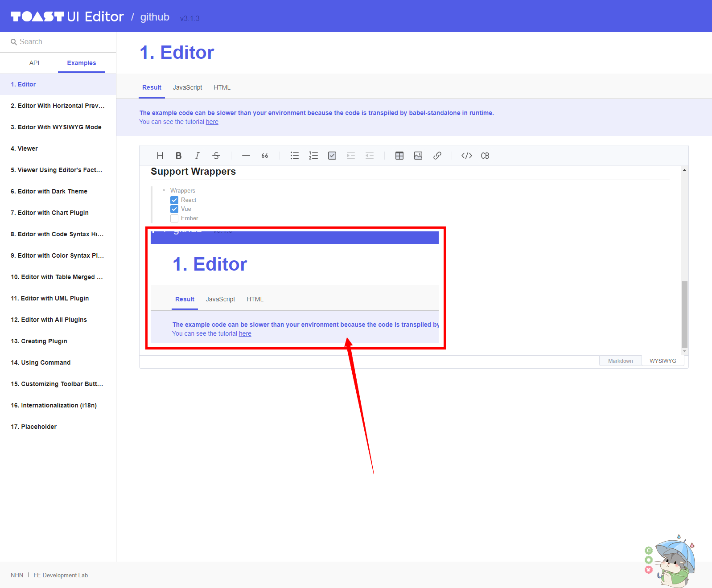
Task: Insert a table via toolbar
Action: [399, 156]
